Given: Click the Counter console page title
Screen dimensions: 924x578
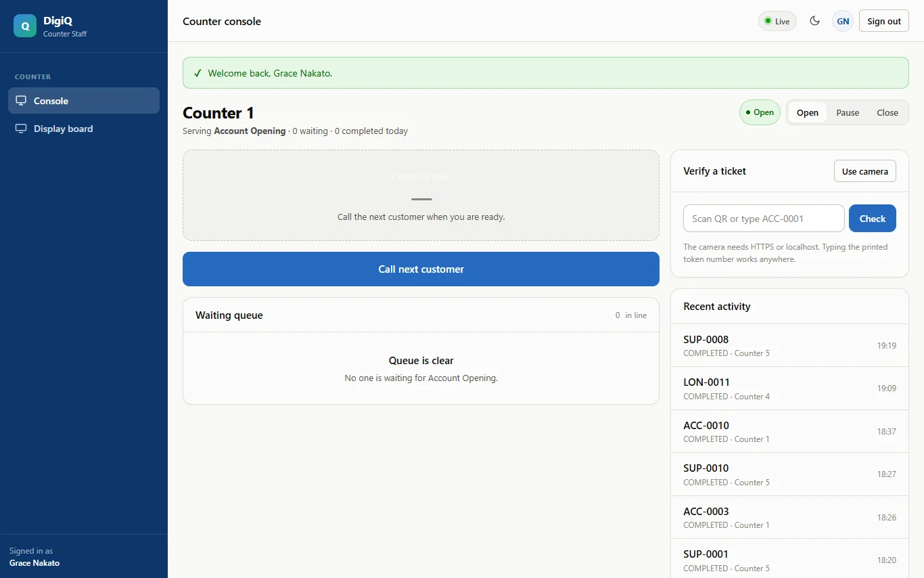Looking at the screenshot, I should [222, 21].
